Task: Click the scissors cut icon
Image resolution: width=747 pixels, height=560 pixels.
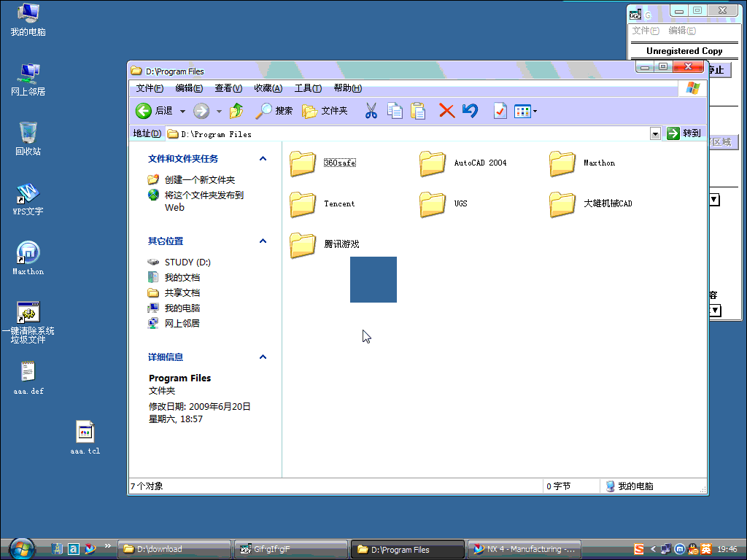Action: click(371, 111)
